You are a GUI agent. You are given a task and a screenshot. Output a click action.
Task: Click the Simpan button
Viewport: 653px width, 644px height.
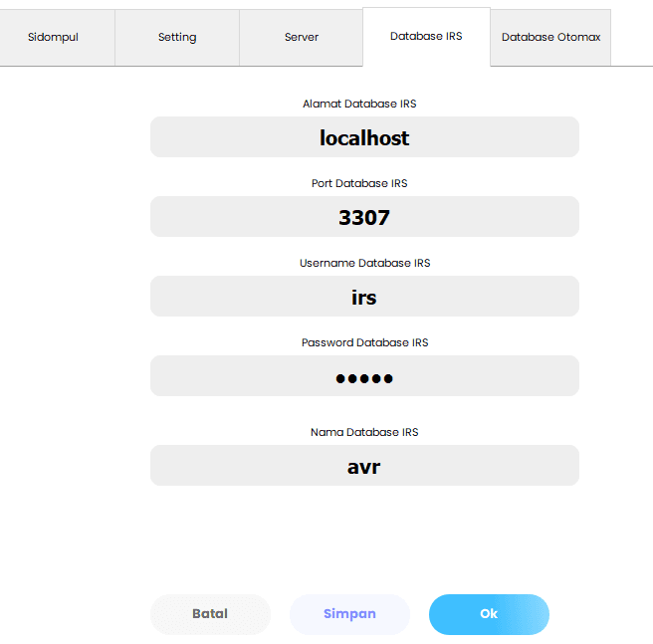coord(349,614)
